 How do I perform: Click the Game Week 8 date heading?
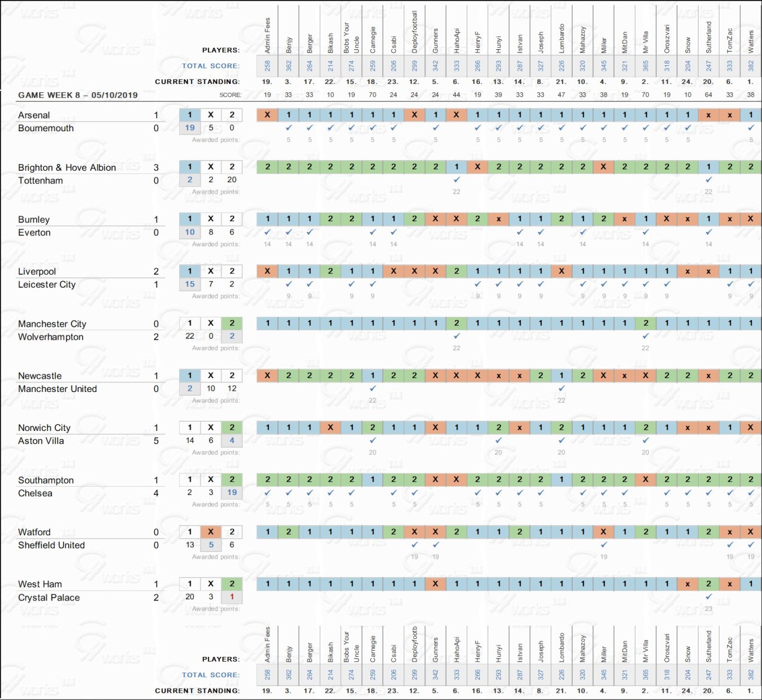[78, 95]
